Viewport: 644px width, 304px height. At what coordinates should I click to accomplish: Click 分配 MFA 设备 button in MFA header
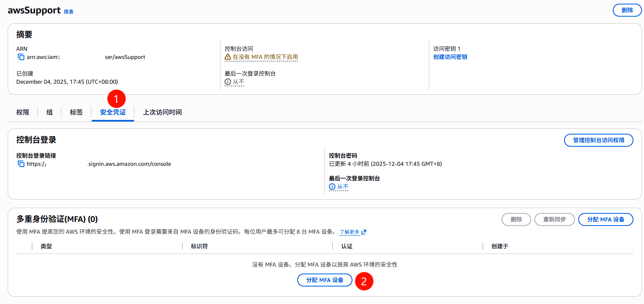coord(605,219)
